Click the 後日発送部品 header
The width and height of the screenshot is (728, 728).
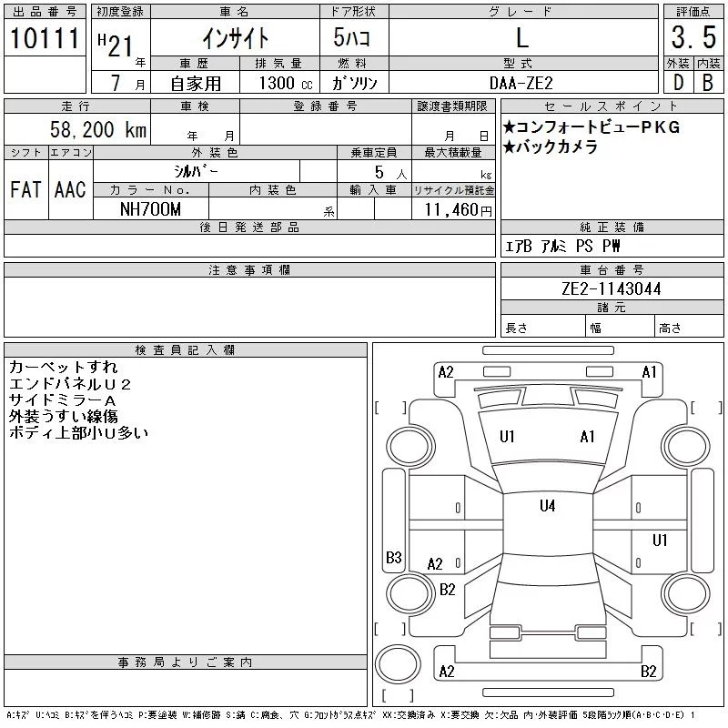tap(249, 227)
